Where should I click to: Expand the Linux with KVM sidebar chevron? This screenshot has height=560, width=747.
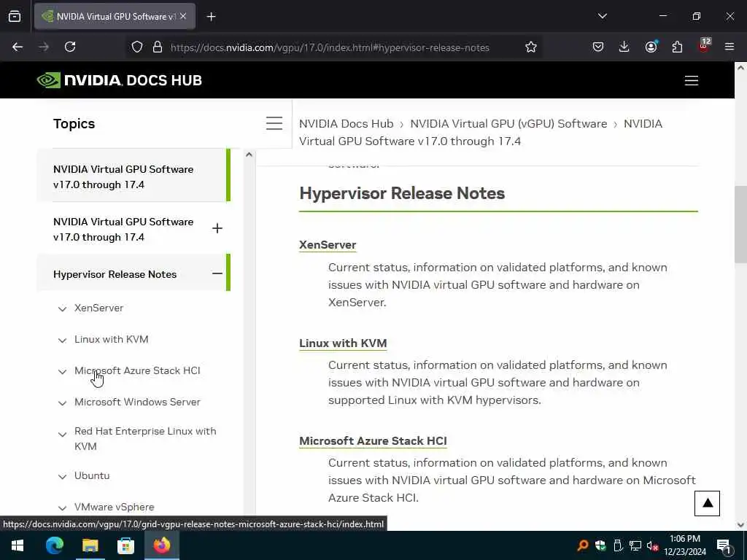(62, 341)
